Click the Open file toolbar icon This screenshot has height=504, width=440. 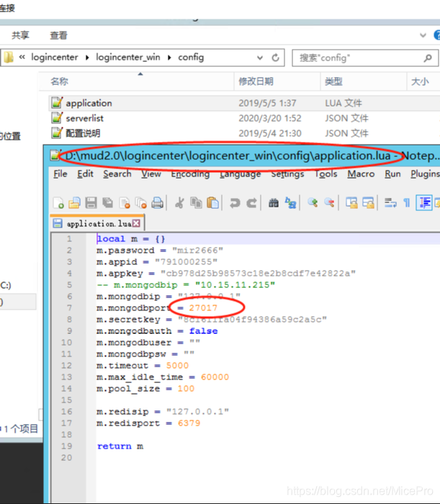75,203
